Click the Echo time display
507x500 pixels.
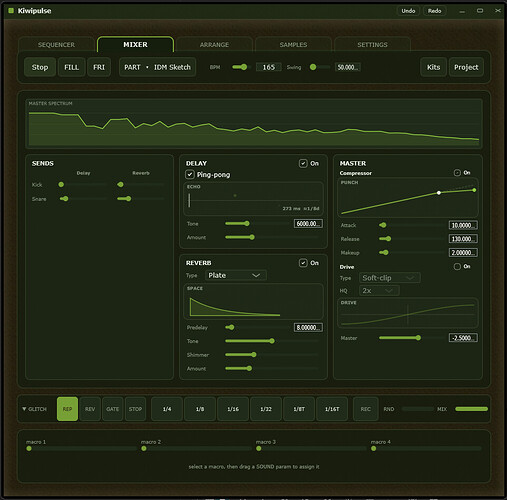(254, 199)
